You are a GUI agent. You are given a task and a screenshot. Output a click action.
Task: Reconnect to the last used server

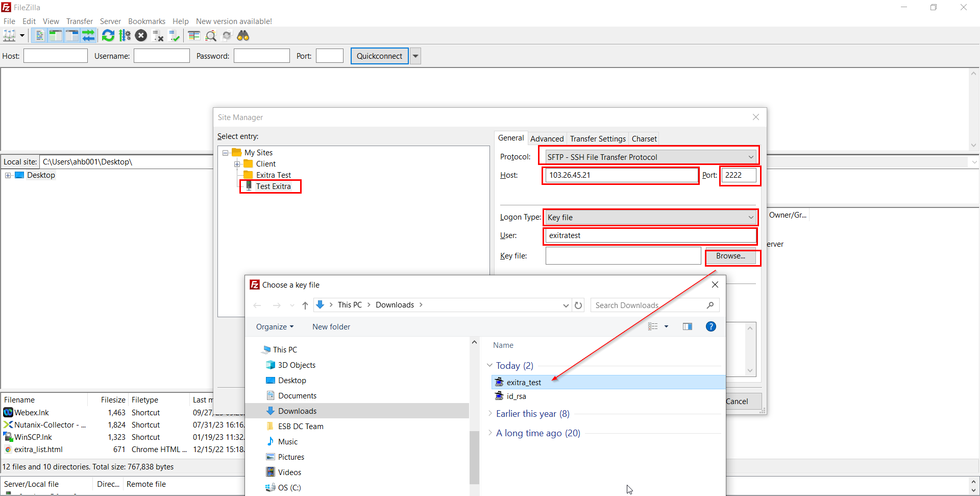[x=175, y=36]
